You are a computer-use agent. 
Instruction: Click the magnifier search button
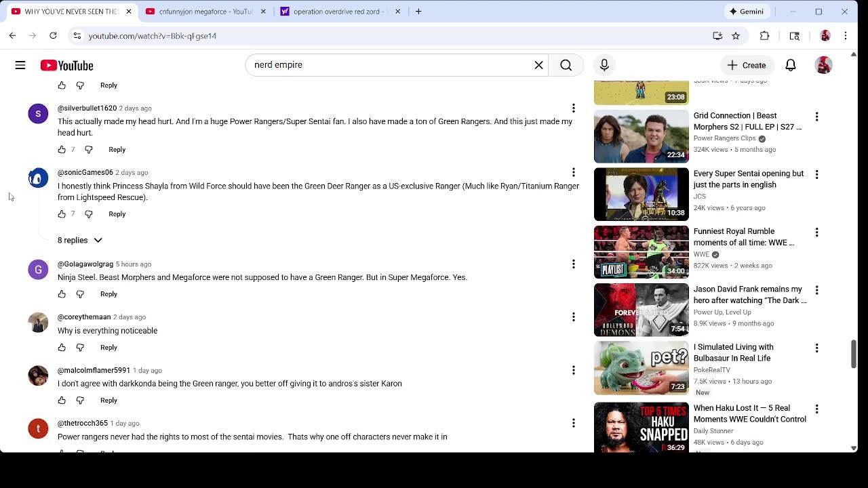pos(566,65)
